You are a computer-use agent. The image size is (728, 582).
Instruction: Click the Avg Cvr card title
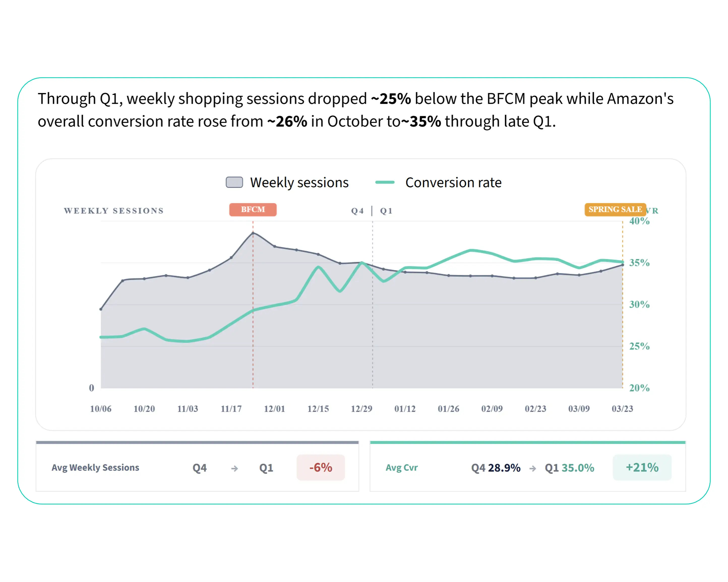coord(402,468)
